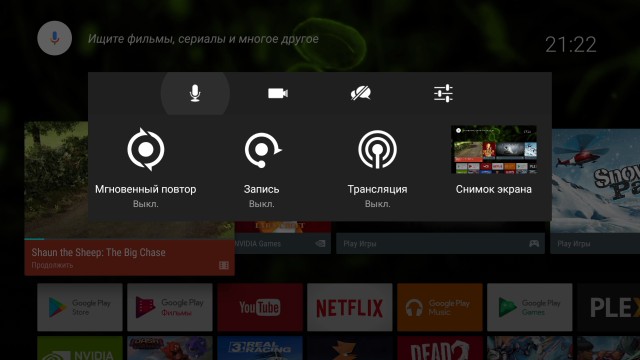Open Google Play Фильмы tile
This screenshot has width=640, height=360.
pyautogui.click(x=170, y=307)
